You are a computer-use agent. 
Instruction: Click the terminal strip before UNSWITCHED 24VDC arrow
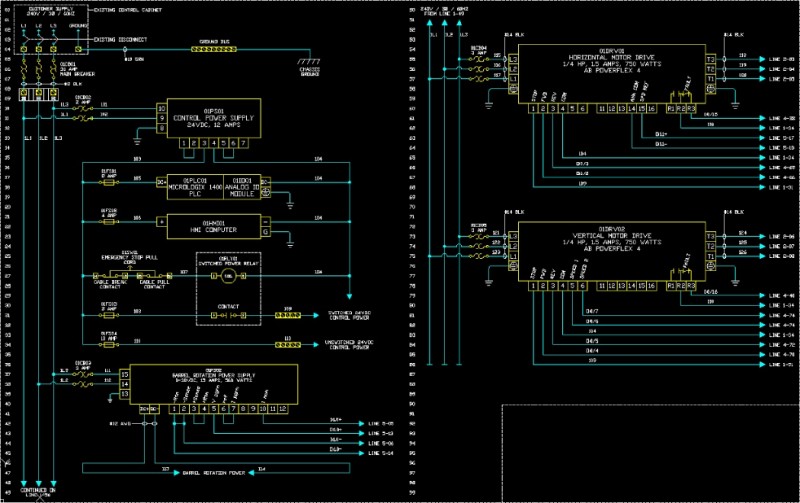click(x=288, y=345)
